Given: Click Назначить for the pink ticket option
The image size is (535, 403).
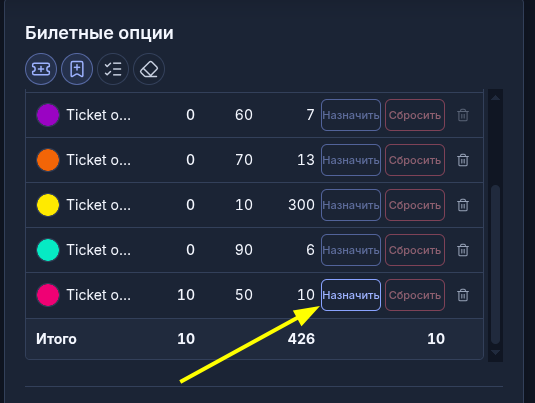Looking at the screenshot, I should (351, 295).
